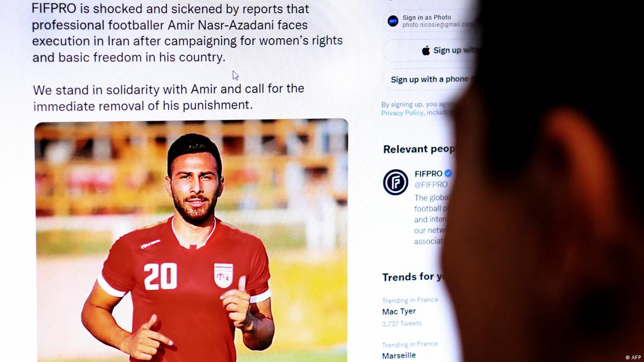Screen dimensions: 644x362
Task: Click the Trends for you heading
Action: click(x=413, y=277)
